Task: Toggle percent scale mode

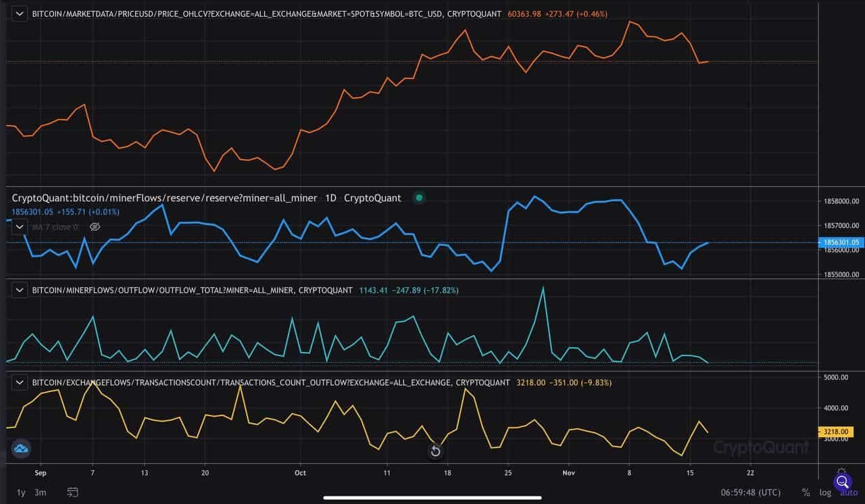Action: [806, 493]
